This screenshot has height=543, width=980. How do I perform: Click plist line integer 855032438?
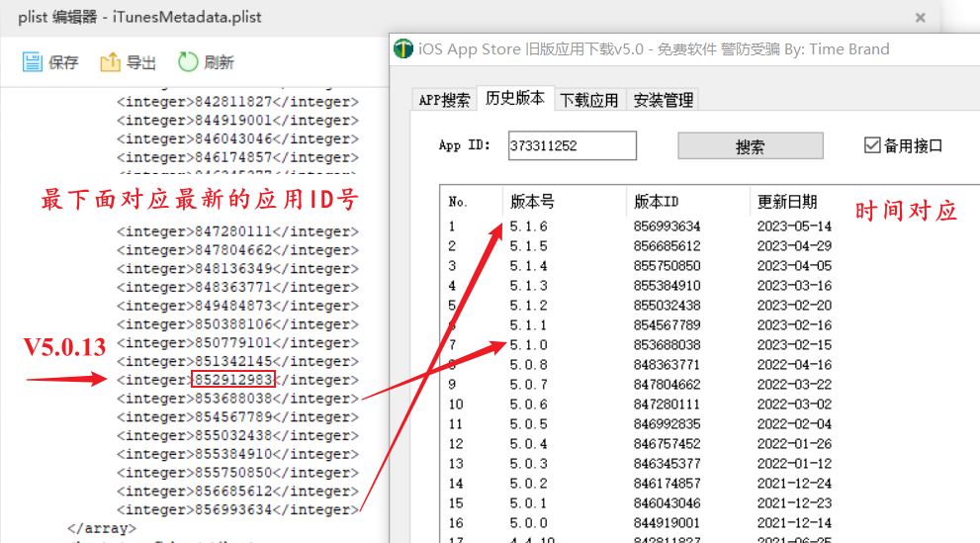[237, 435]
